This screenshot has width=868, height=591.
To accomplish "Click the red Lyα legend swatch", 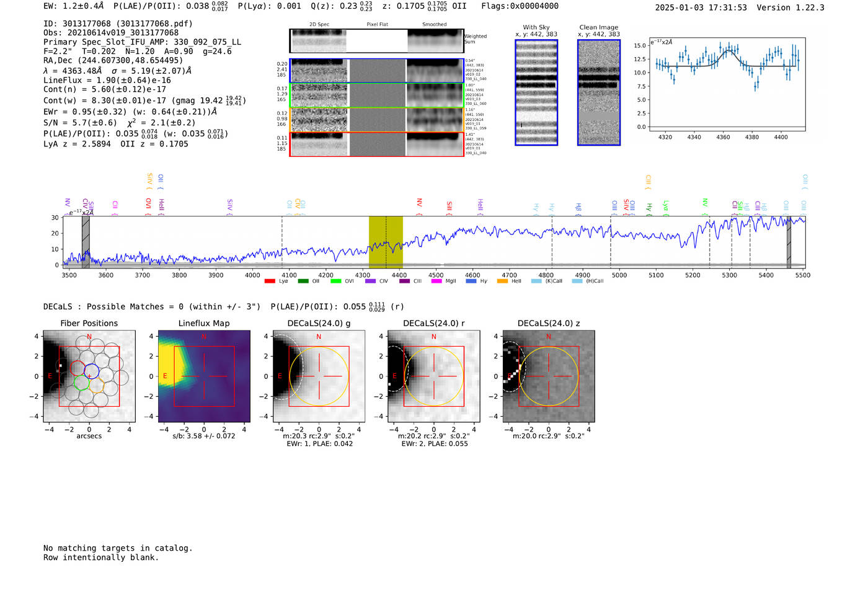I will 270,282.
